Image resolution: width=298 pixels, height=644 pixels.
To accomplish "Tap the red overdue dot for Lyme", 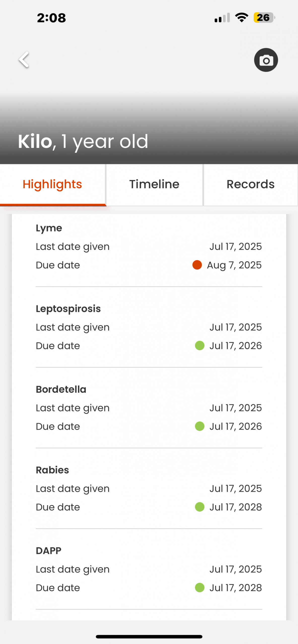I will [197, 265].
